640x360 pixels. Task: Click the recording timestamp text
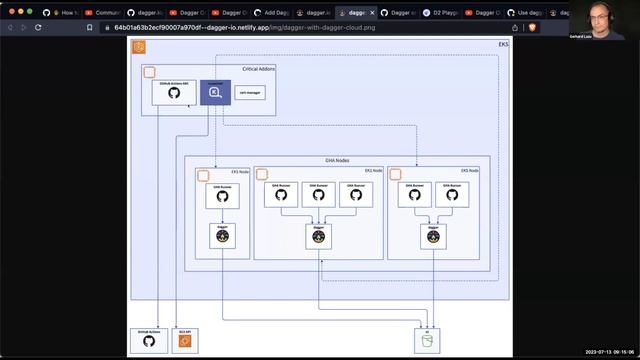[609, 352]
